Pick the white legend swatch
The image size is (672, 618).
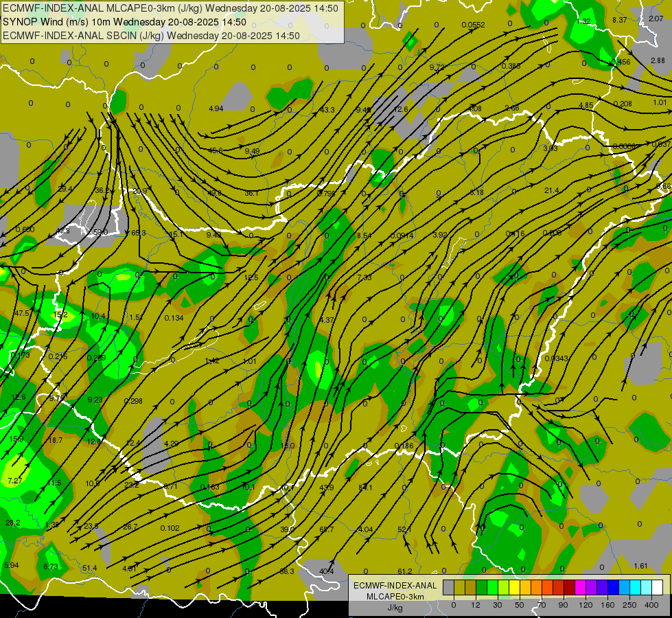658,588
